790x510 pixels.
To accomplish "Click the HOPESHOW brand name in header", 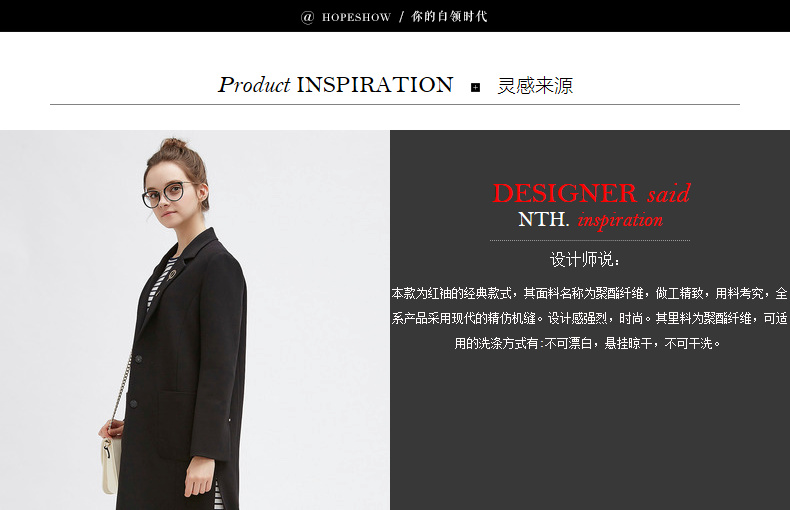I will pos(356,18).
